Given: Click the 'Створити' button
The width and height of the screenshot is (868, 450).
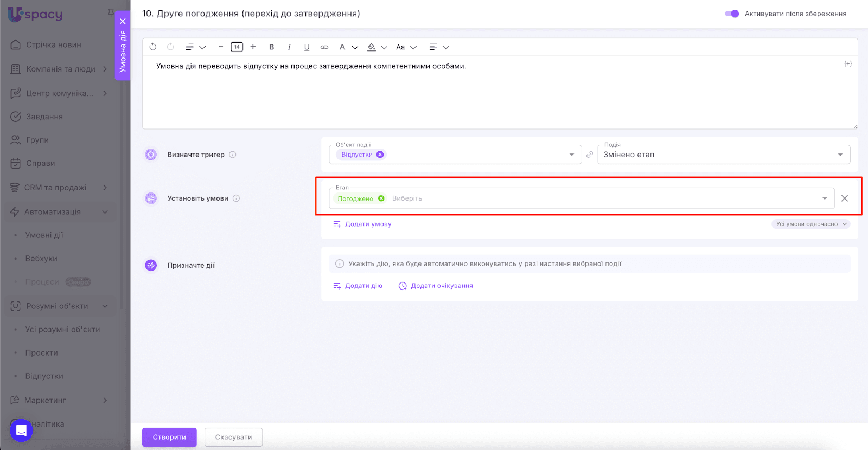Looking at the screenshot, I should (169, 437).
